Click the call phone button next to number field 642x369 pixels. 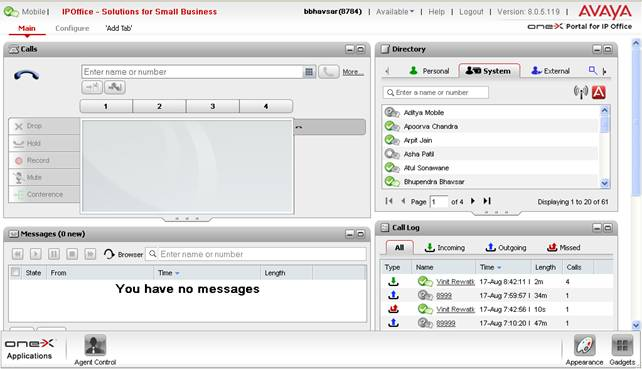tap(329, 72)
